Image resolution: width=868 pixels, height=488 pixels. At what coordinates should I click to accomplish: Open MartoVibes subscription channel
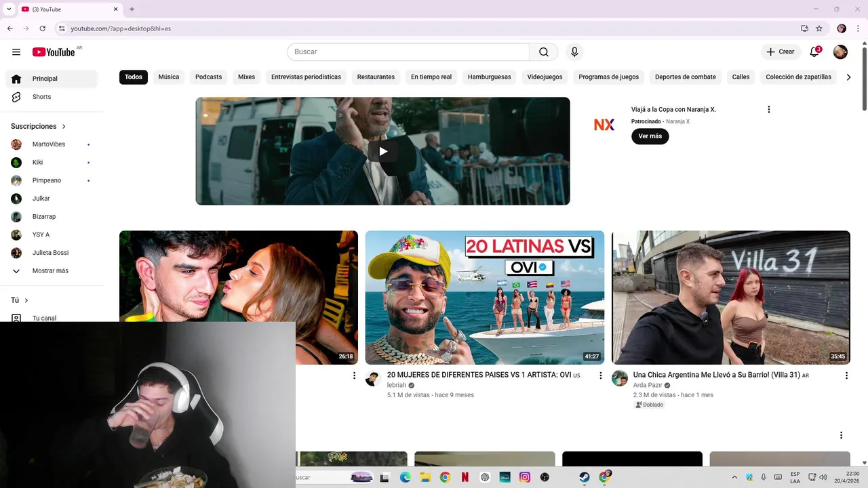52,144
